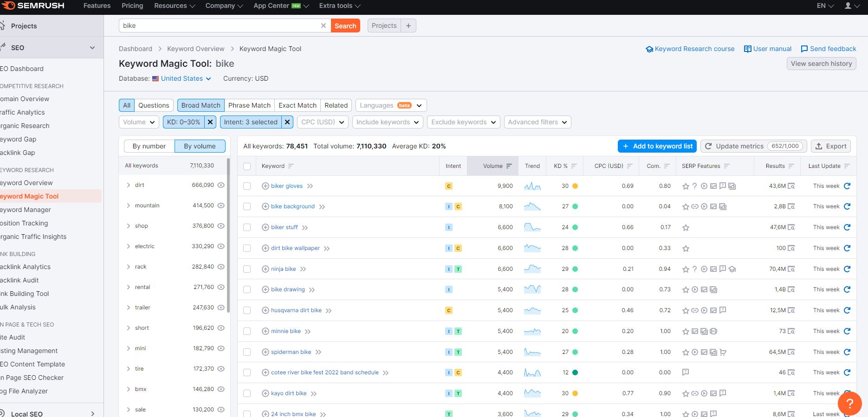Viewport: 868px width, 417px height.
Task: Open Include keywords dropdown
Action: (x=387, y=122)
